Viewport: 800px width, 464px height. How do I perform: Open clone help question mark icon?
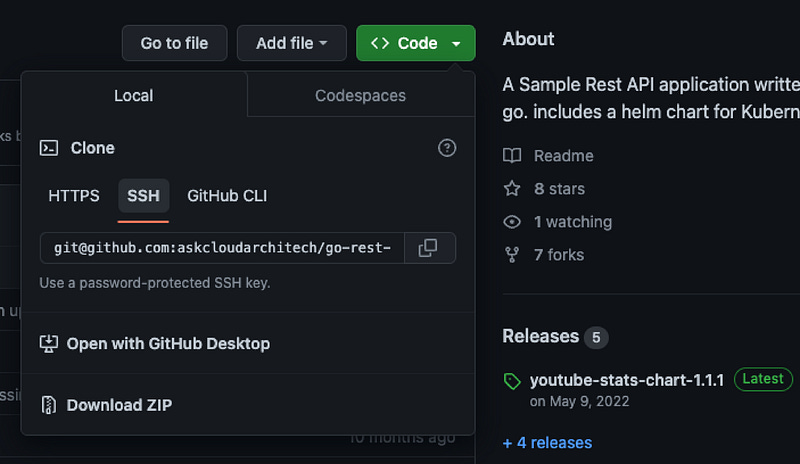447,148
